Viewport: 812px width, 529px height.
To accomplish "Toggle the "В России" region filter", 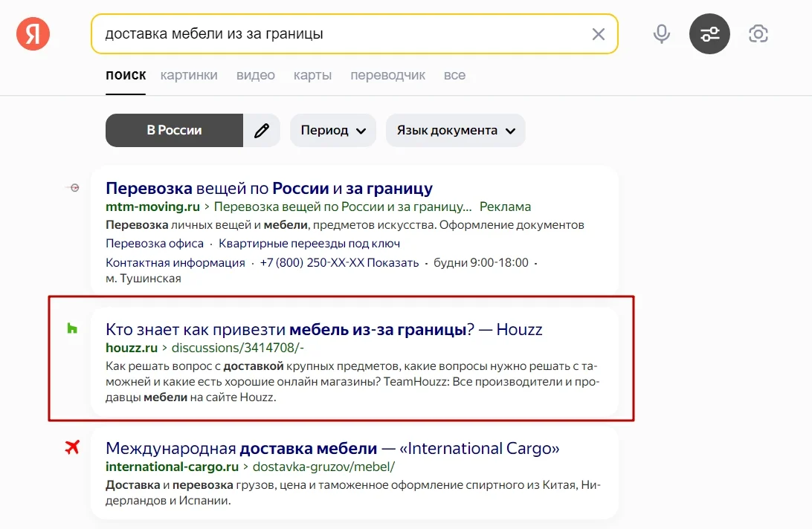I will click(174, 131).
